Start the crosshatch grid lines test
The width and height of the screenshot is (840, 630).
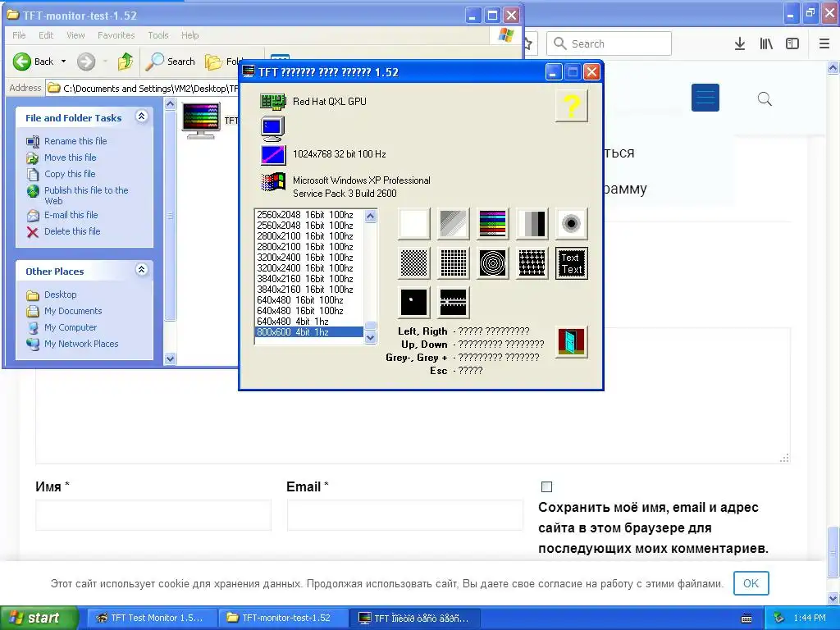click(x=532, y=263)
